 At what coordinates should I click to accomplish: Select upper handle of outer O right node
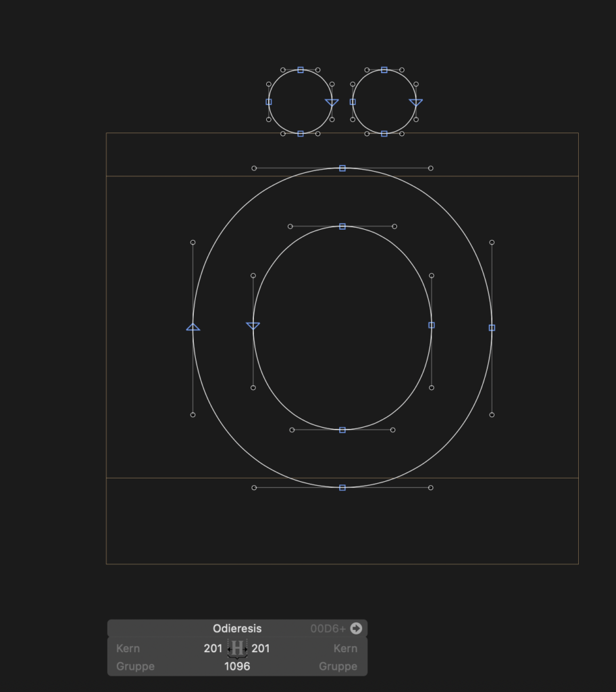492,243
